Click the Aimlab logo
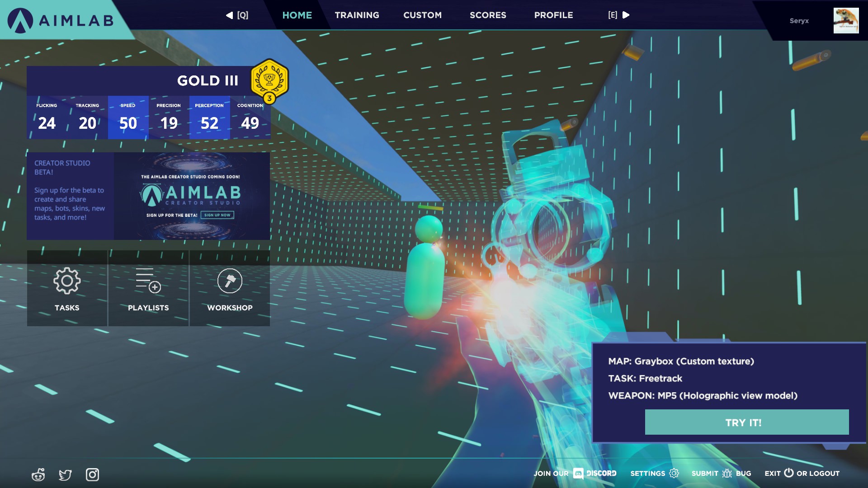Viewport: 868px width, 488px height. pyautogui.click(x=61, y=20)
